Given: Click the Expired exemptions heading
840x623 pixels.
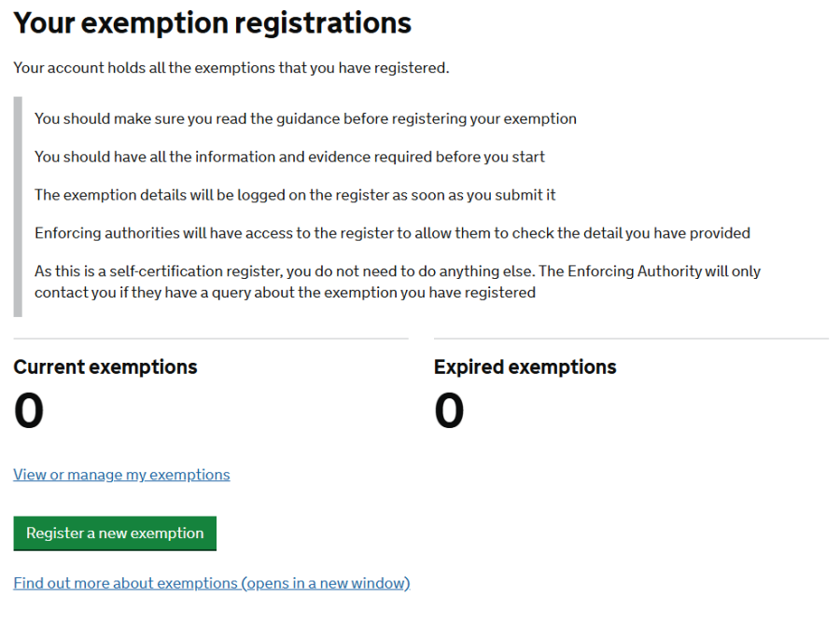Looking at the screenshot, I should pos(525,367).
